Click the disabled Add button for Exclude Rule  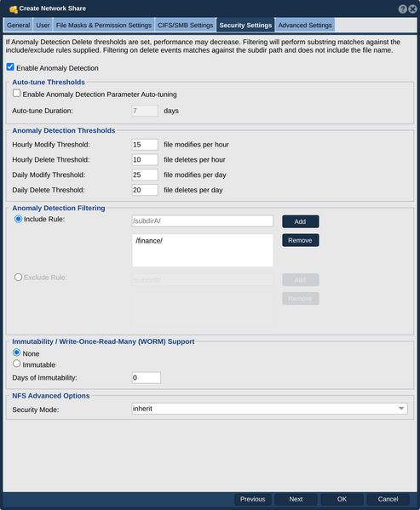(300, 280)
